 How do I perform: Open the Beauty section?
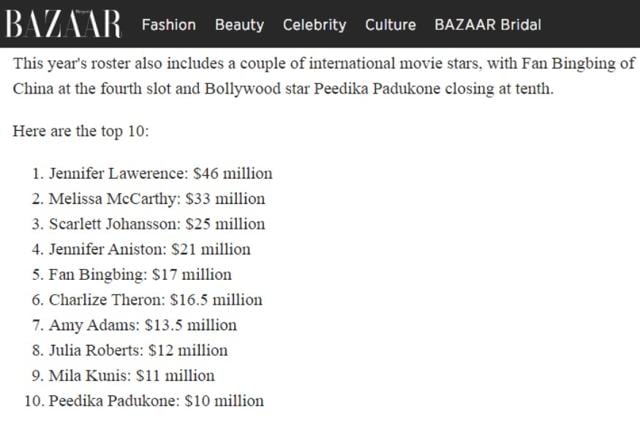tap(240, 25)
